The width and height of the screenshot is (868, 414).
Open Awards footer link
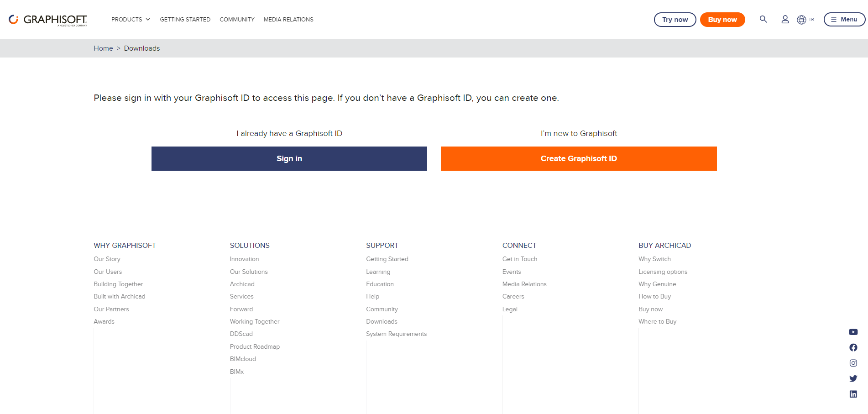[104, 321]
